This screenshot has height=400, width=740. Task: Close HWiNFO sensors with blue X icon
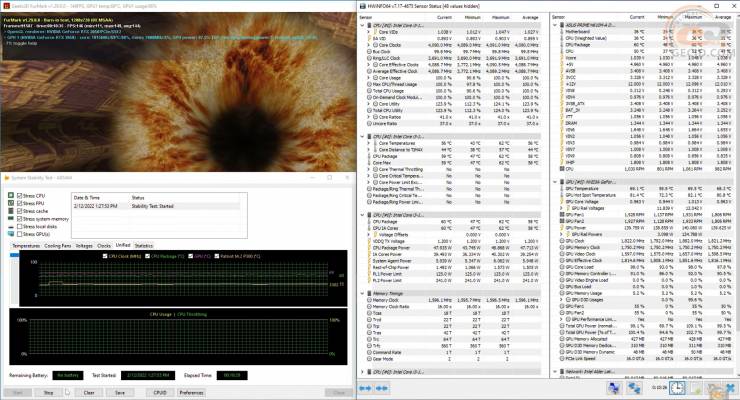731,388
